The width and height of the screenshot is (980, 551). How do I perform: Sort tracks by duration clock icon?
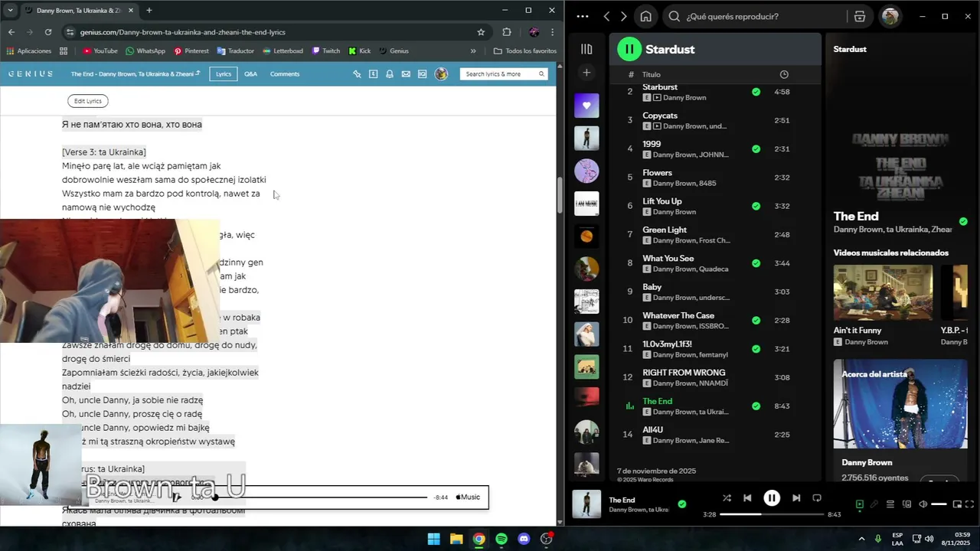[784, 74]
